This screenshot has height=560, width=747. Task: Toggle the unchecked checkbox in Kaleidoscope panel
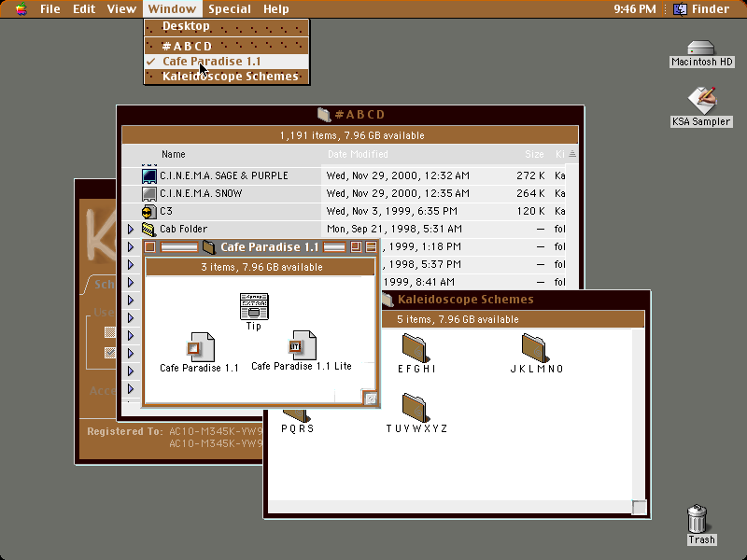point(110,332)
